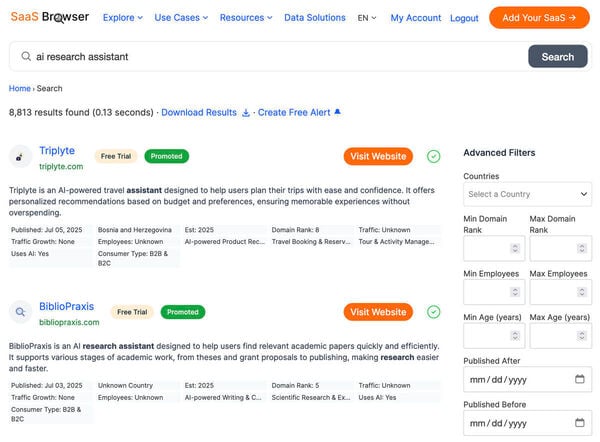Open the BiblioPraxis logo thumbnail
Screen dimensions: 600x442
coord(20,312)
